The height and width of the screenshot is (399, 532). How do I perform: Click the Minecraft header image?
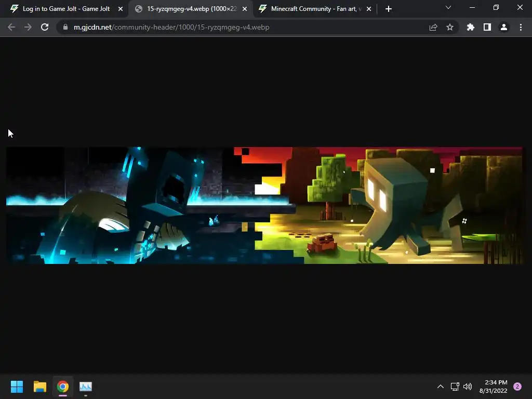tap(264, 205)
